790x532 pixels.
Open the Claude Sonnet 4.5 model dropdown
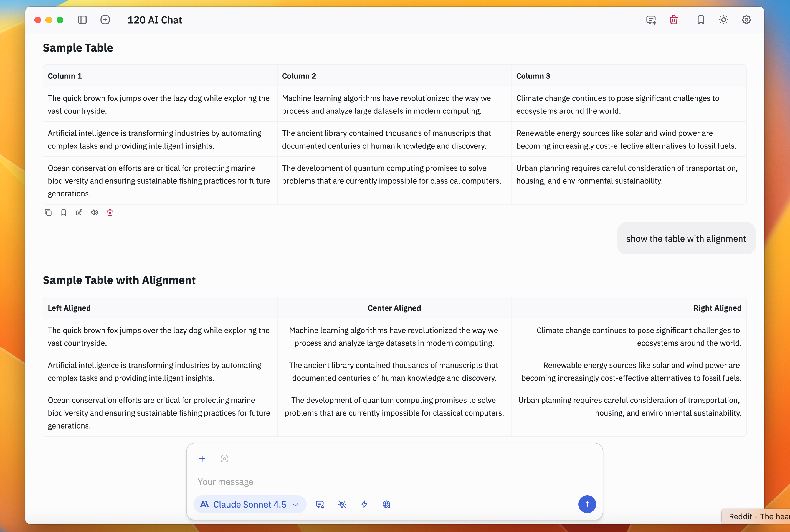click(x=250, y=505)
